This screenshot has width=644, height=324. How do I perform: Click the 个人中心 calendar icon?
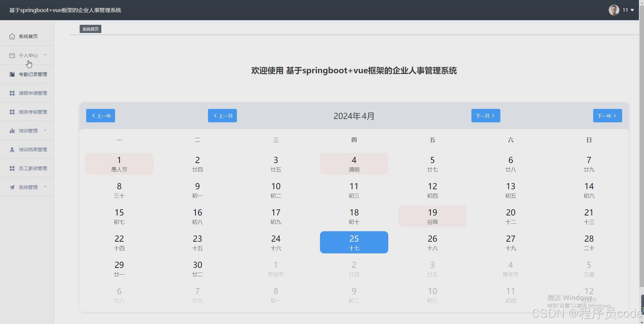12,55
